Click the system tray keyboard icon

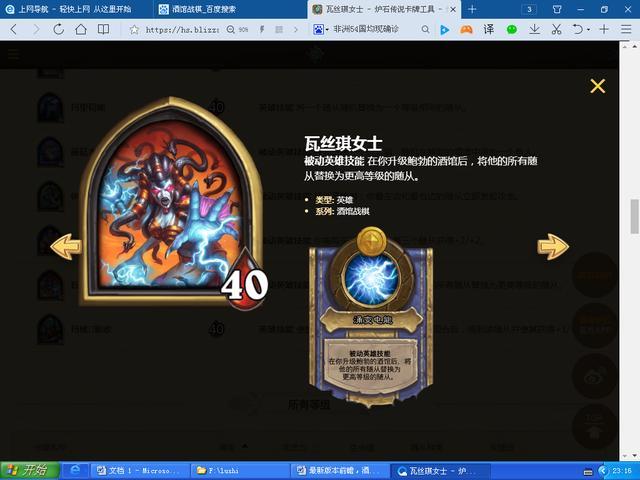588,471
